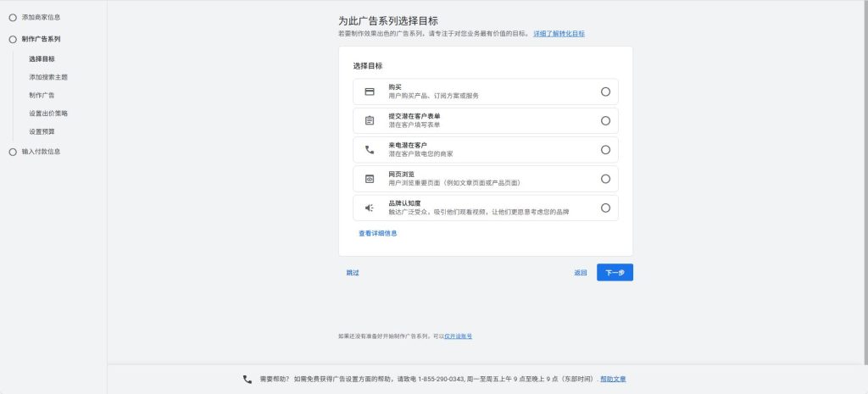Go to 制作广告 sub-step
The image size is (868, 394).
(x=42, y=95)
